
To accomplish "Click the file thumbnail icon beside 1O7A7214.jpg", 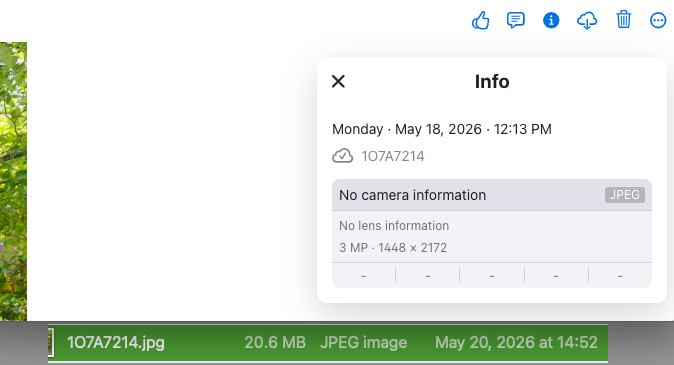I will (50, 343).
